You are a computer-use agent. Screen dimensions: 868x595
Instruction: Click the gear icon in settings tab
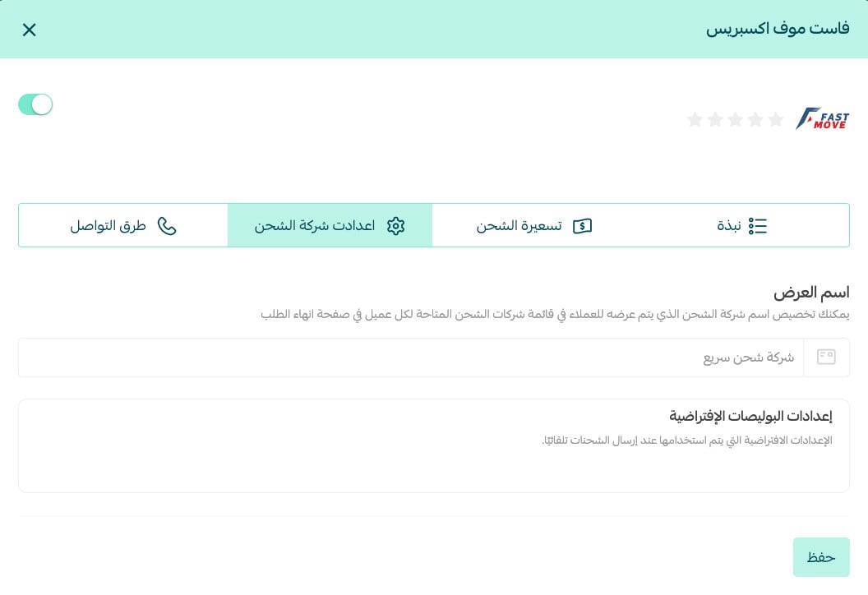(x=396, y=226)
